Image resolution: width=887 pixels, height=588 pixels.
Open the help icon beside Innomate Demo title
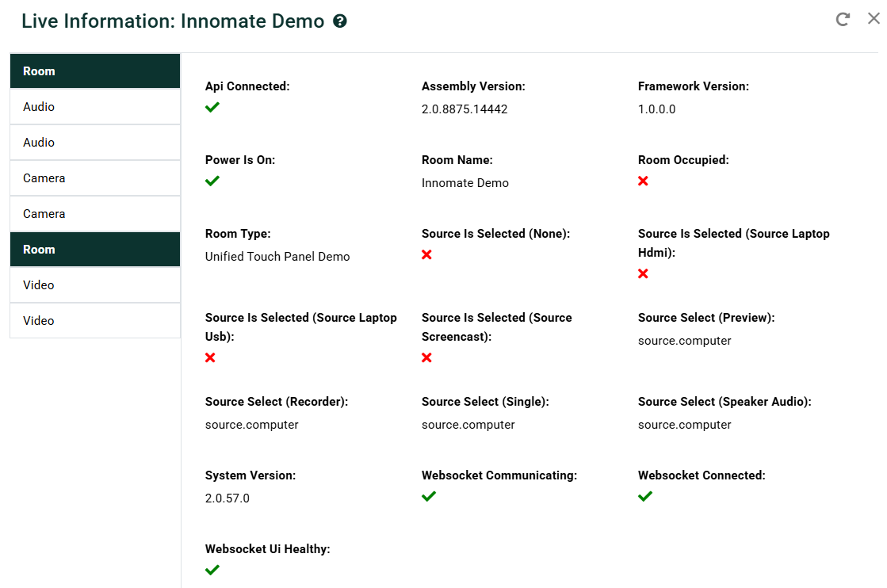click(340, 21)
